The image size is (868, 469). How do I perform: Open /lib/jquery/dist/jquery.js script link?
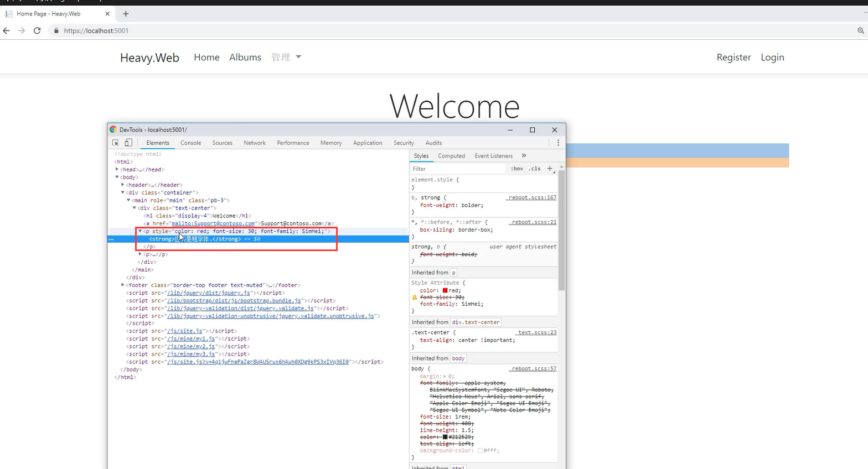tap(210, 293)
